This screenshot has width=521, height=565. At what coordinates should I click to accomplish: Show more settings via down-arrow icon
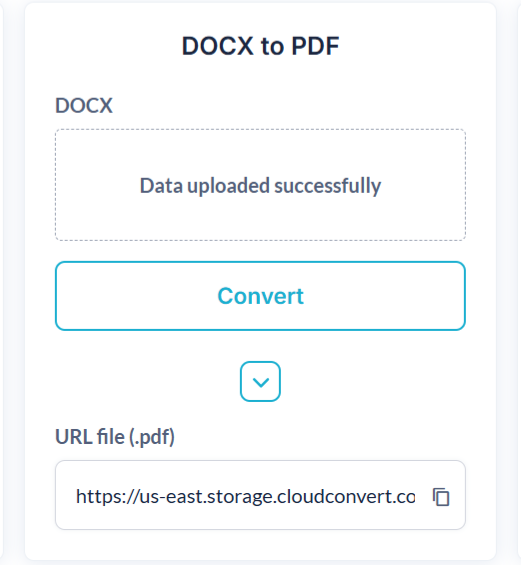click(260, 382)
